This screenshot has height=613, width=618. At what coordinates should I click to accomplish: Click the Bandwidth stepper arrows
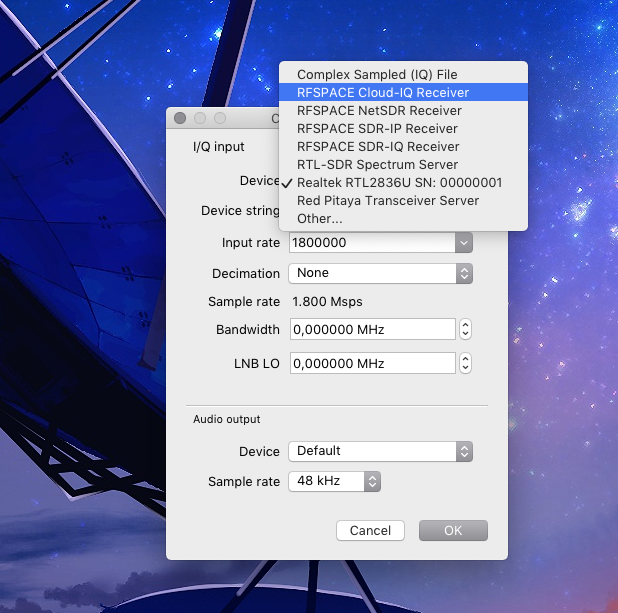point(465,329)
